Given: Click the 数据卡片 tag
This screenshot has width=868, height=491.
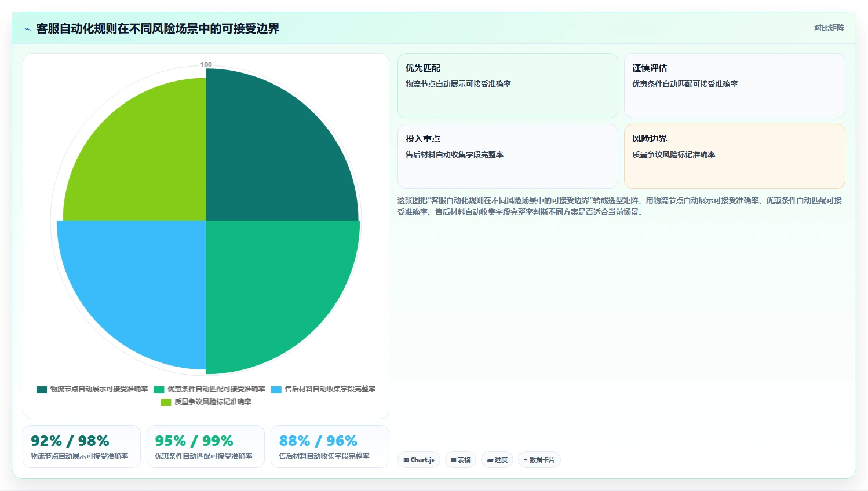Looking at the screenshot, I should coord(539,460).
